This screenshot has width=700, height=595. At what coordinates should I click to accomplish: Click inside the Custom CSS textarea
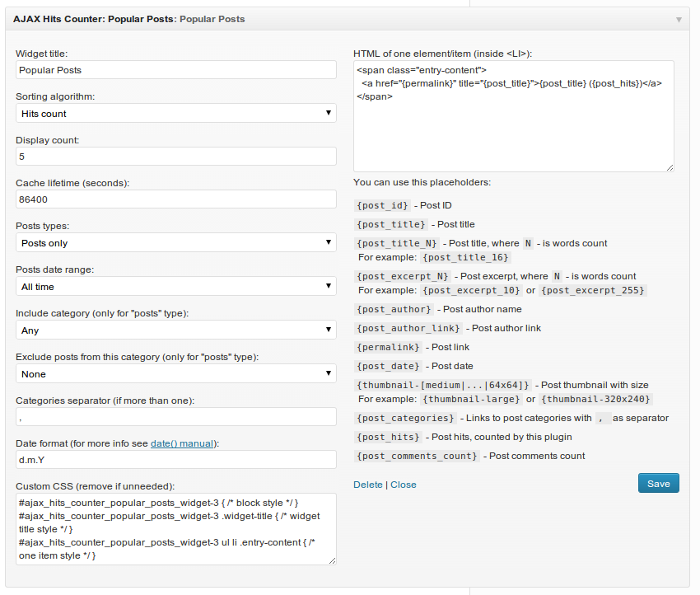pos(176,529)
